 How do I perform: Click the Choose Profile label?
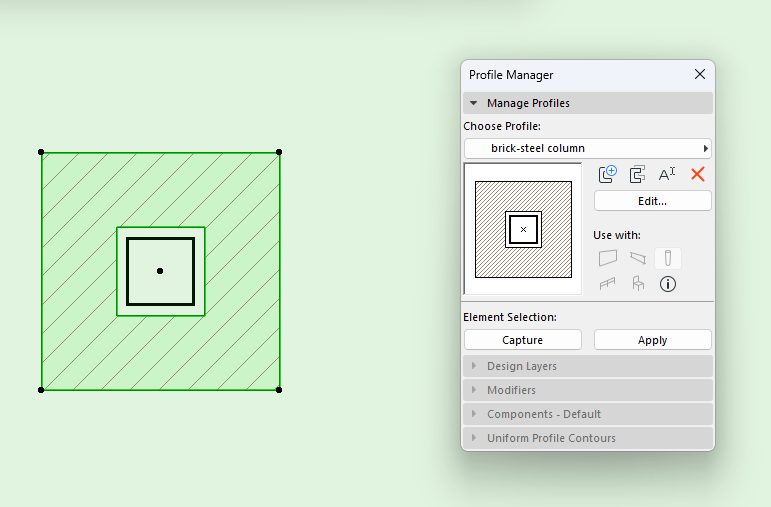pos(502,126)
